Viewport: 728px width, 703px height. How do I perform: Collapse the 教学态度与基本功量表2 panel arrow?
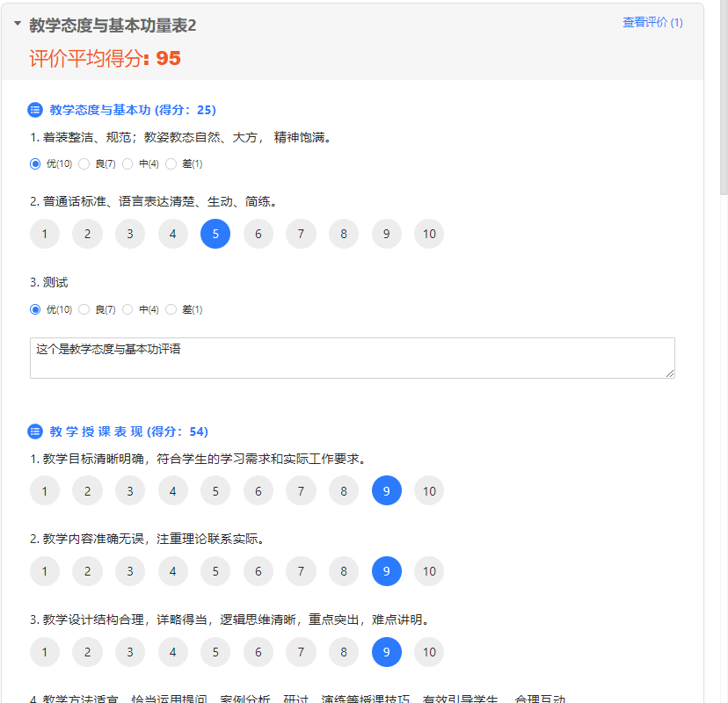(x=18, y=25)
